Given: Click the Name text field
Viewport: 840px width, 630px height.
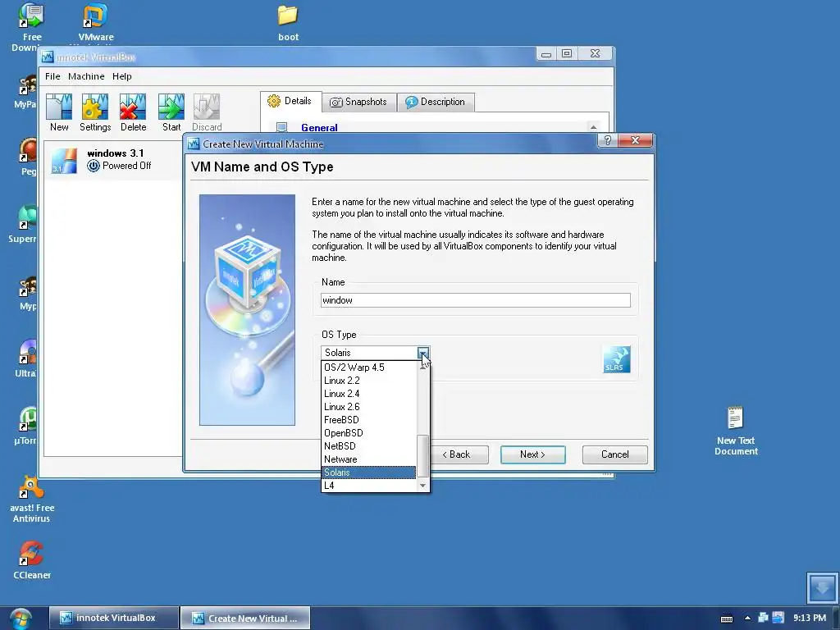Looking at the screenshot, I should point(475,300).
